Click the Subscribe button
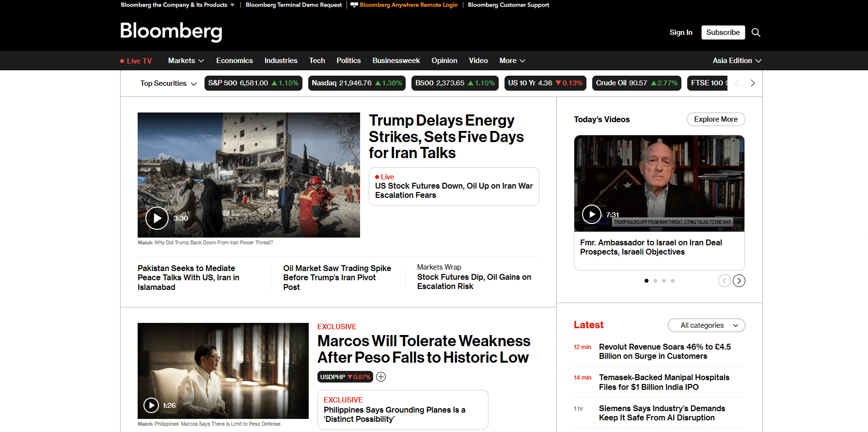Viewport: 868px width, 432px height. click(723, 32)
